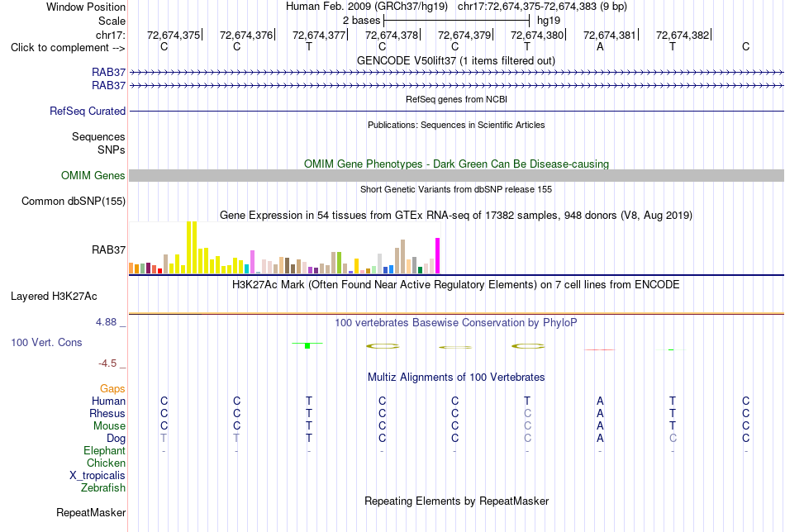
Task: Click the 'OMIM Gene Phenotypes' green track title
Action: pyautogui.click(x=456, y=164)
